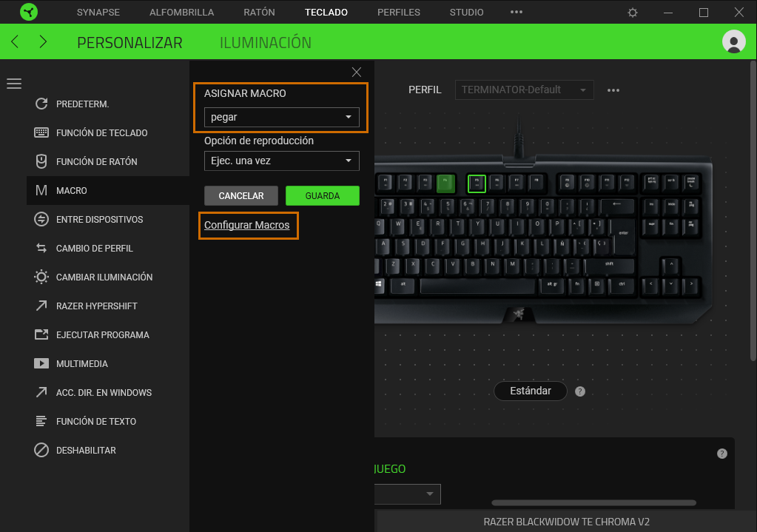
Task: Go back with left arrow
Action: (x=16, y=42)
